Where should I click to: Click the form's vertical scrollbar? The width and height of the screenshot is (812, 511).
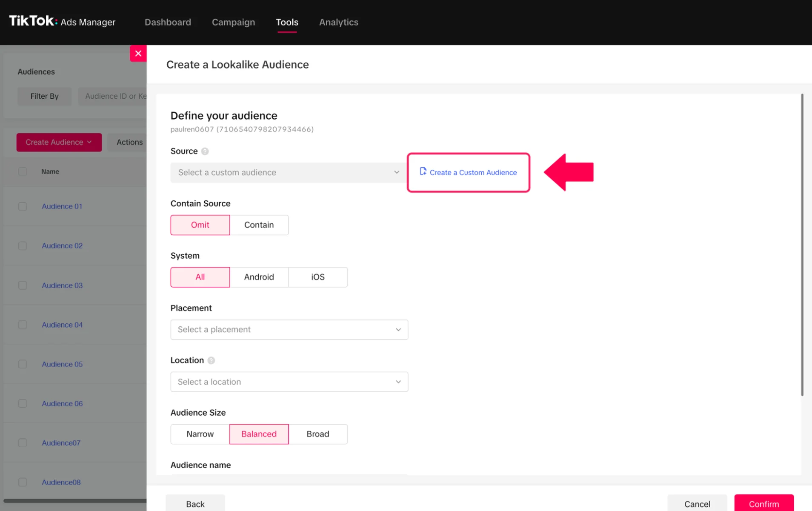802,245
